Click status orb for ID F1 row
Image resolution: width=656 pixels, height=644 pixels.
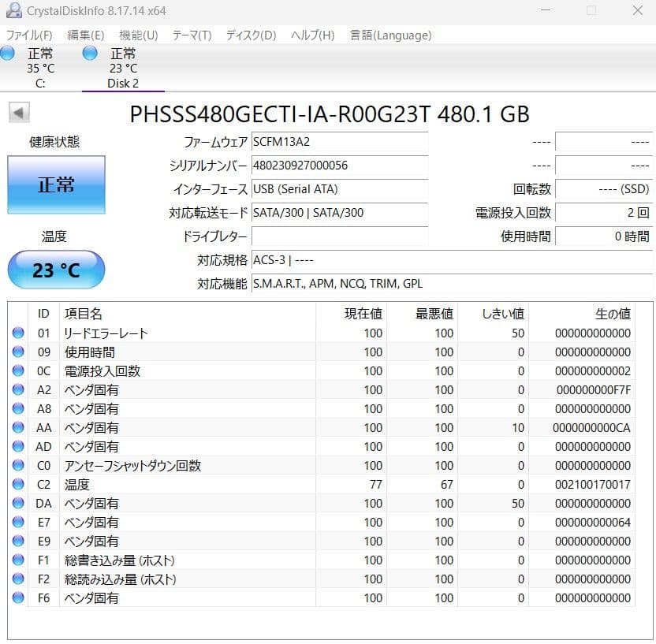18,560
